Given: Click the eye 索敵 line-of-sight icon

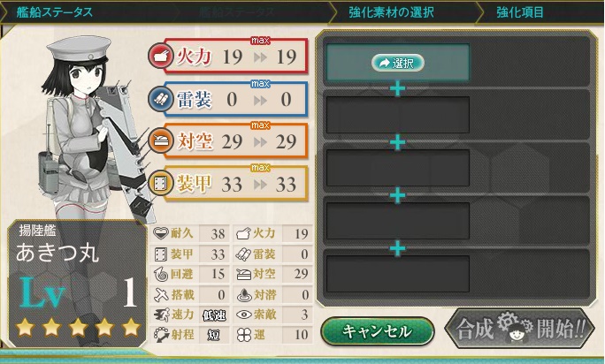Looking at the screenshot, I should pyautogui.click(x=244, y=315).
